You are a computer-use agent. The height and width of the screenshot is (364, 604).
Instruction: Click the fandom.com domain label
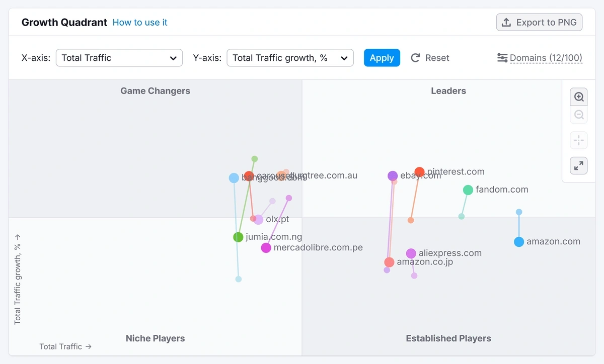pyautogui.click(x=502, y=190)
